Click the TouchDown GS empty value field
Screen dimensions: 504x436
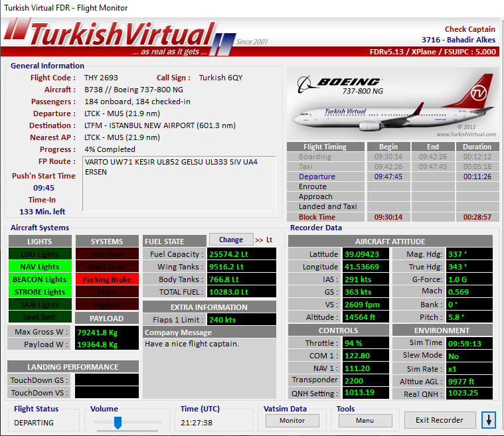click(x=107, y=380)
